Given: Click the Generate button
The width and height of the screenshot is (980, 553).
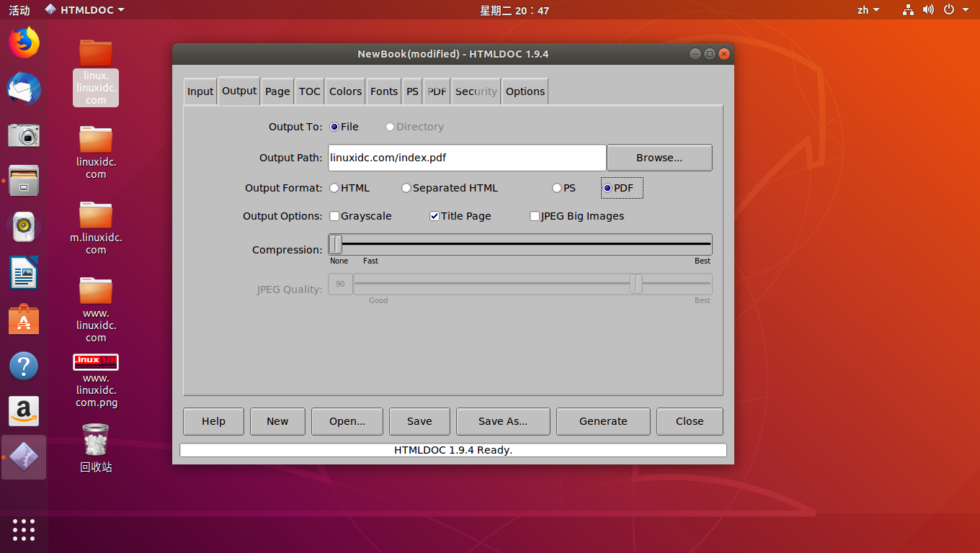Looking at the screenshot, I should [x=603, y=421].
